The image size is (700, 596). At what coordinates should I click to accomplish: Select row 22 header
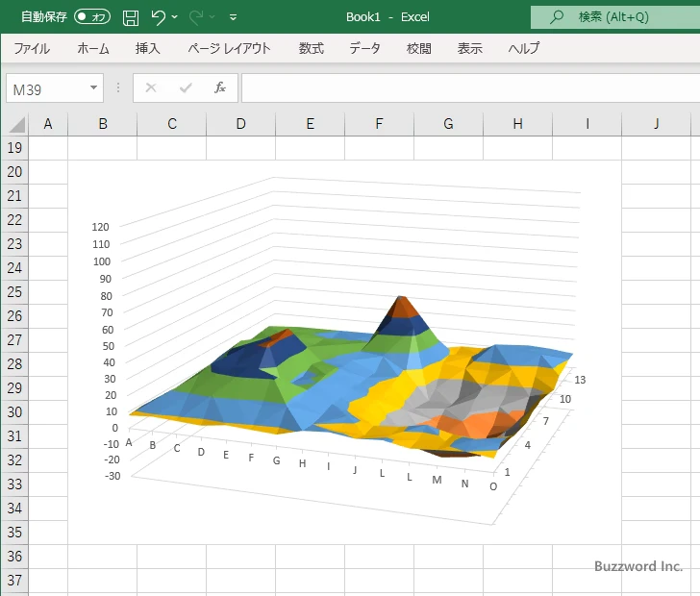(x=14, y=219)
